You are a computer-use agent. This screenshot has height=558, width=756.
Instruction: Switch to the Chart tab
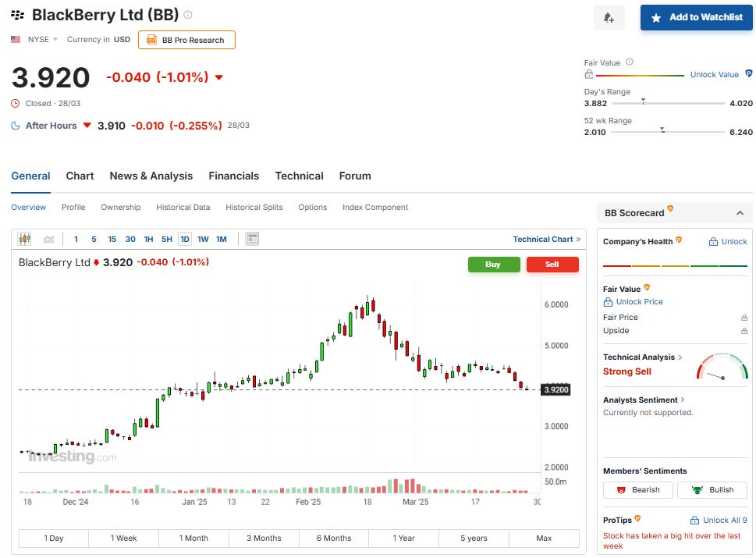pos(80,176)
